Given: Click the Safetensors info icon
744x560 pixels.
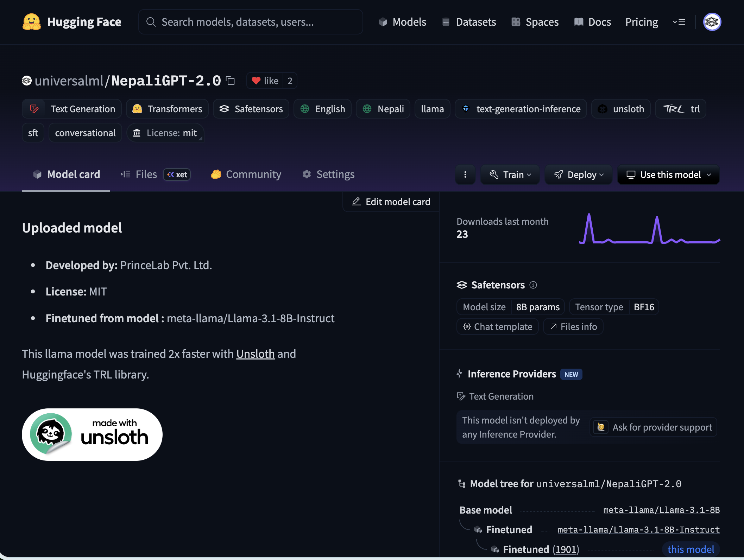Looking at the screenshot, I should click(x=533, y=285).
